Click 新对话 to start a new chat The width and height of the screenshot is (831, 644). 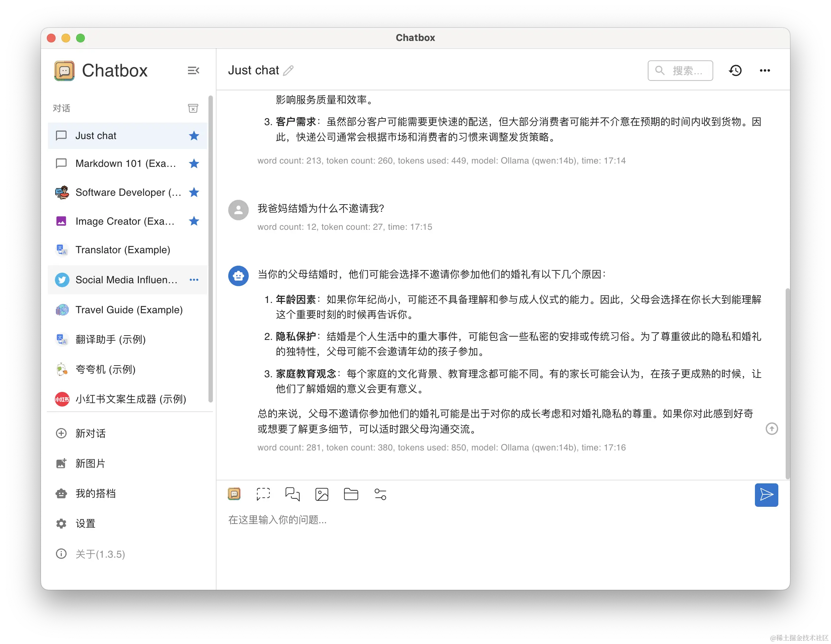point(90,433)
